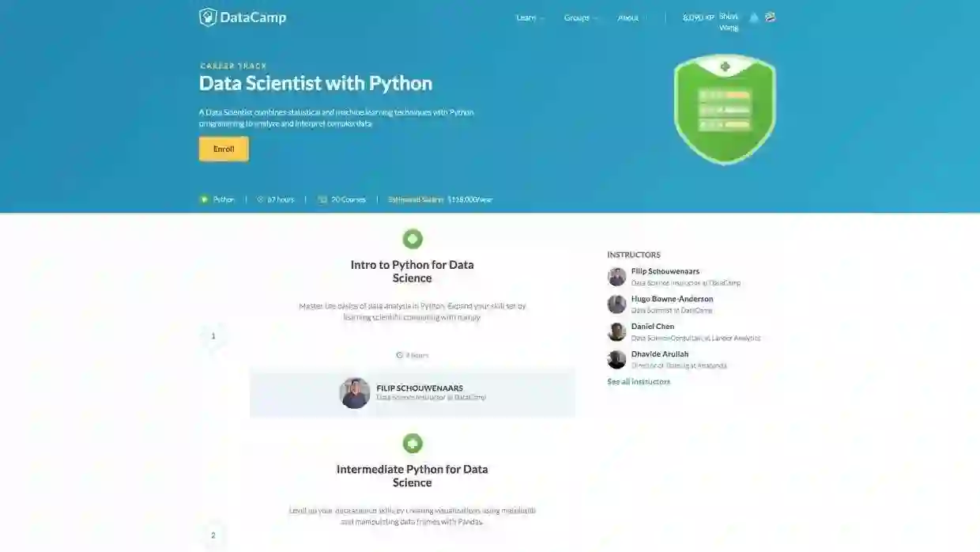The image size is (980, 552).
Task: Open the user profile avatar
Action: pyautogui.click(x=771, y=17)
